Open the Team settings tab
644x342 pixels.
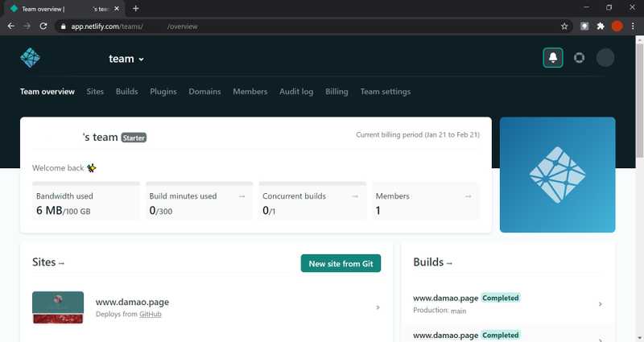386,92
